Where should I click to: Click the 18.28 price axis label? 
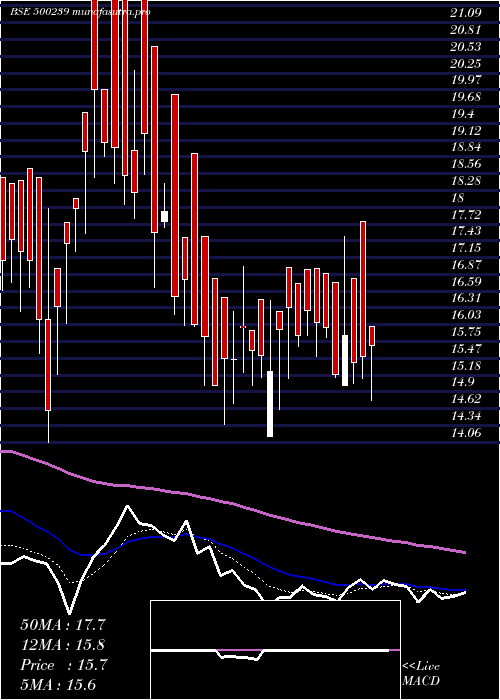click(x=466, y=181)
